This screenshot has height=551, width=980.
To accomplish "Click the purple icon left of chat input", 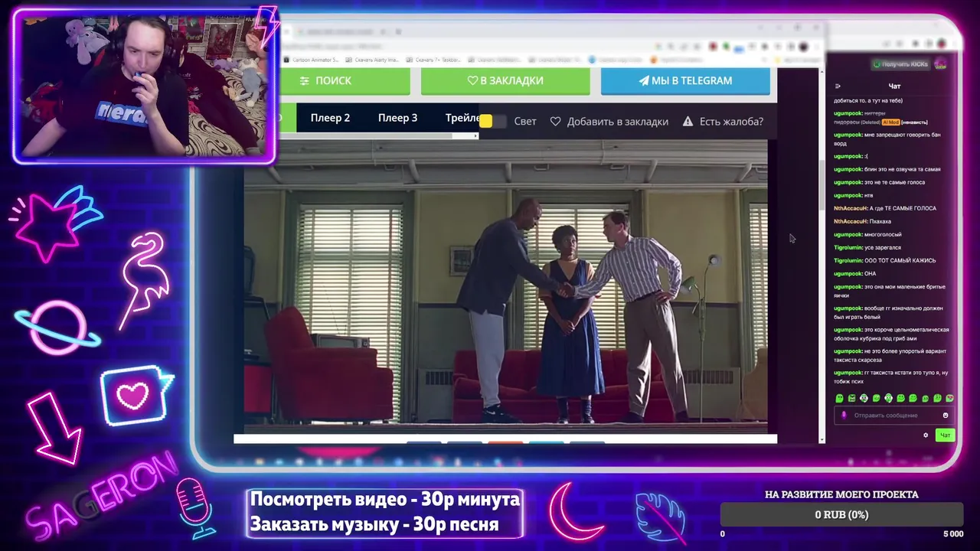I will click(844, 416).
